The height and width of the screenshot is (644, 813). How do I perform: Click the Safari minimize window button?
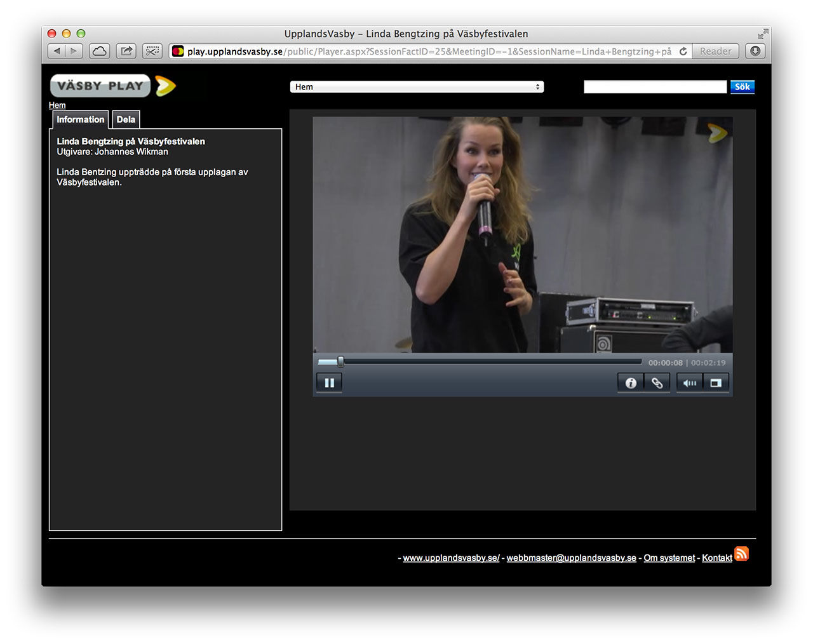click(66, 34)
